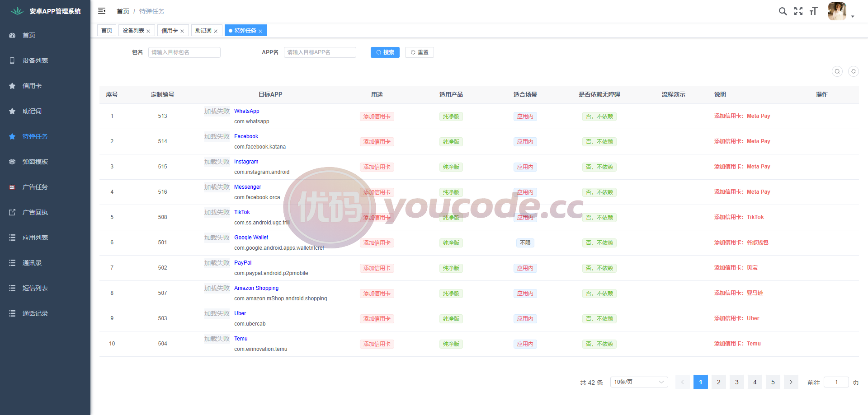This screenshot has width=868, height=415.
Task: Click the WhatsApp app name
Action: (247, 111)
